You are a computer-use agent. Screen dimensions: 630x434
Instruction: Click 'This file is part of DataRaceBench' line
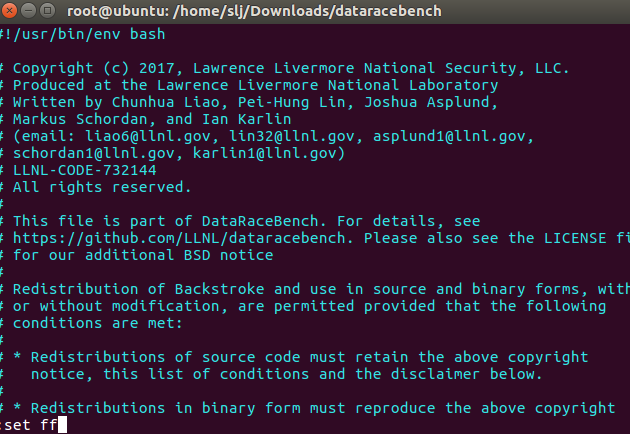pyautogui.click(x=240, y=221)
